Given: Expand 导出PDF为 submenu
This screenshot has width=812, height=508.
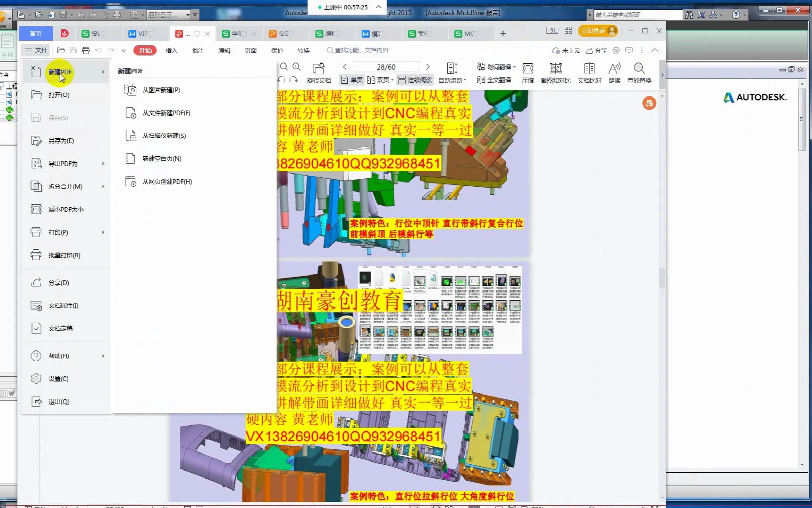Looking at the screenshot, I should 66,164.
